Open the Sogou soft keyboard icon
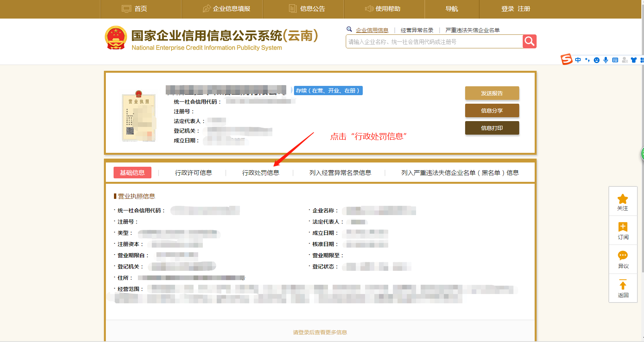The width and height of the screenshot is (644, 342). 615,60
